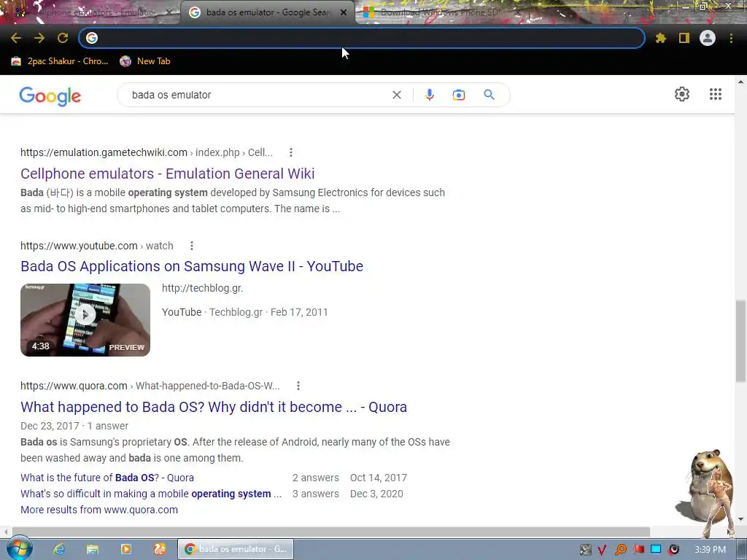Click the red flag Action Center tray icon
This screenshot has width=747, height=560.
pyautogui.click(x=638, y=550)
